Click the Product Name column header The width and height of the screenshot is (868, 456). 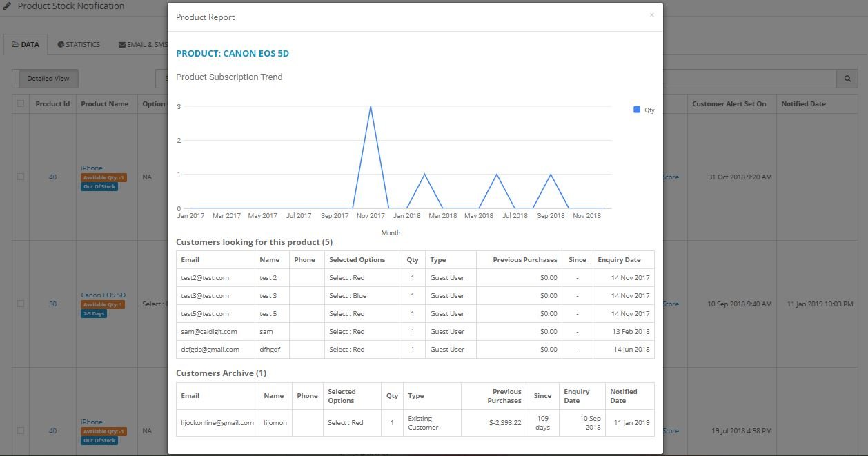point(105,104)
